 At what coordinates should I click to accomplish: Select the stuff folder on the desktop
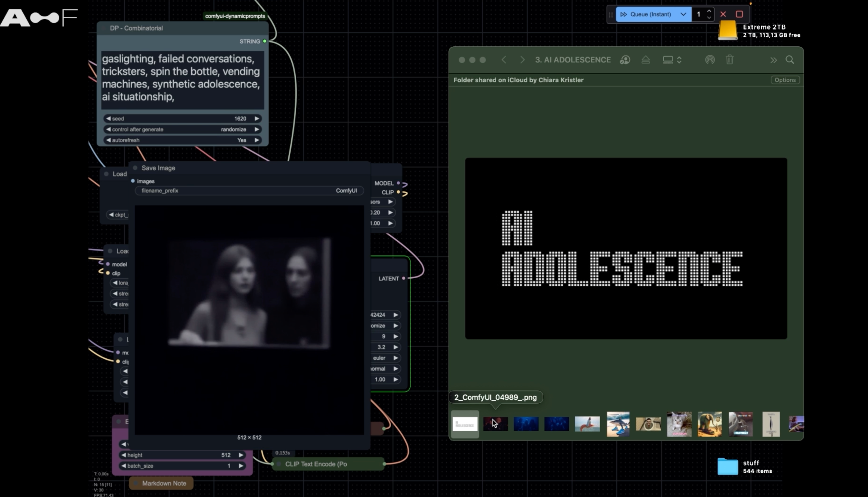728,466
